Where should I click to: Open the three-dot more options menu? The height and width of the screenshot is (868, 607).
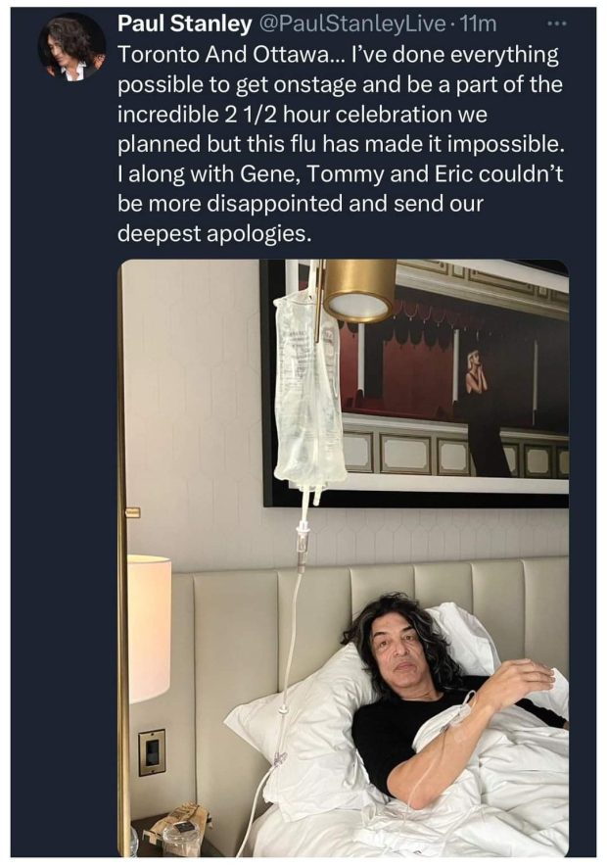(x=556, y=24)
